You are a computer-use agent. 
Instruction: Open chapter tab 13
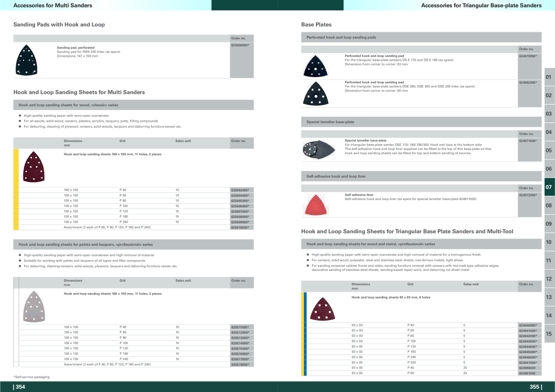549,297
